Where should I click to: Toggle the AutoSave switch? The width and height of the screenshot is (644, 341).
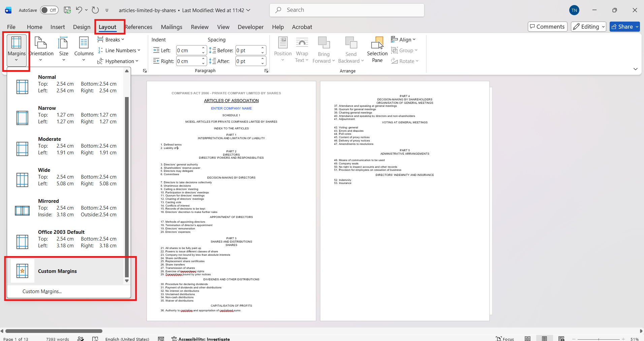pos(49,10)
